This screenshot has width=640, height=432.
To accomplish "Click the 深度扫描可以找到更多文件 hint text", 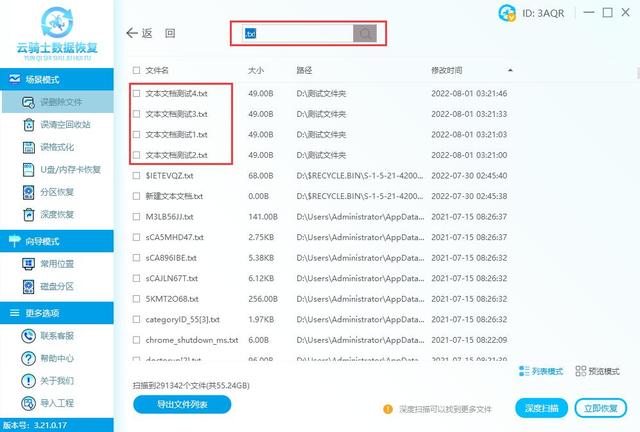I will (445, 409).
